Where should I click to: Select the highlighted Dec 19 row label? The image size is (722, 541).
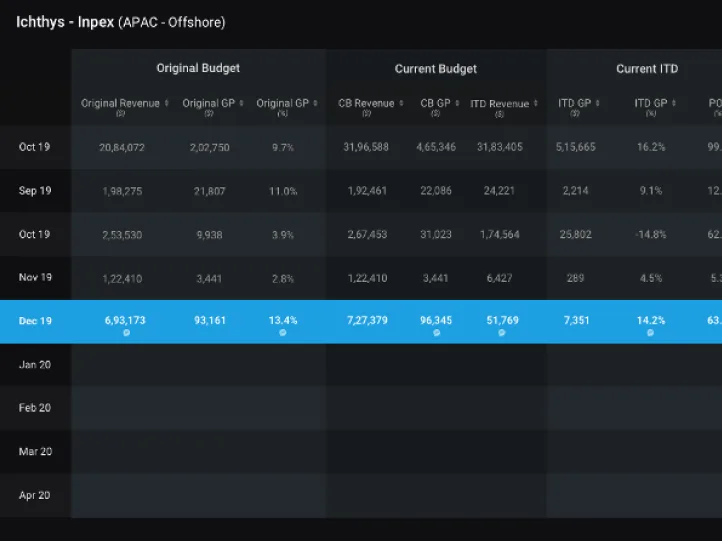(x=35, y=321)
